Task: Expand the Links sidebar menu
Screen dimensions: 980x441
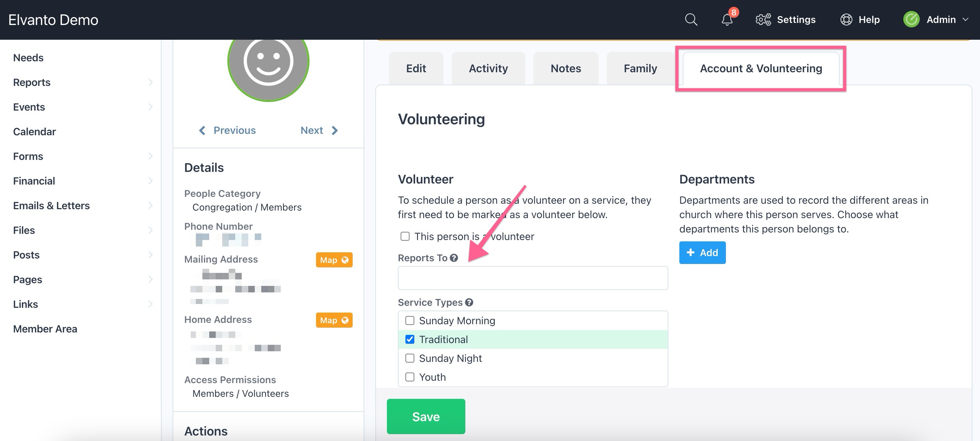Action: pyautogui.click(x=151, y=304)
